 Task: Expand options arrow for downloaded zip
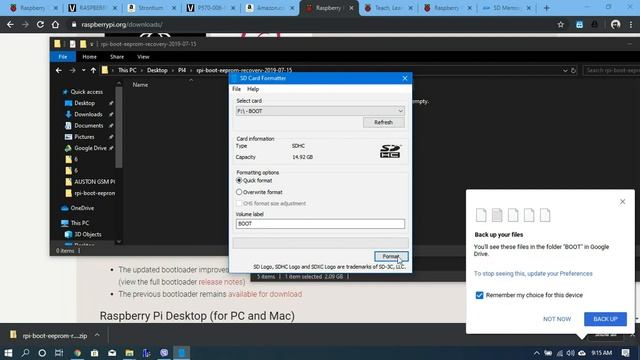pyautogui.click(x=97, y=335)
